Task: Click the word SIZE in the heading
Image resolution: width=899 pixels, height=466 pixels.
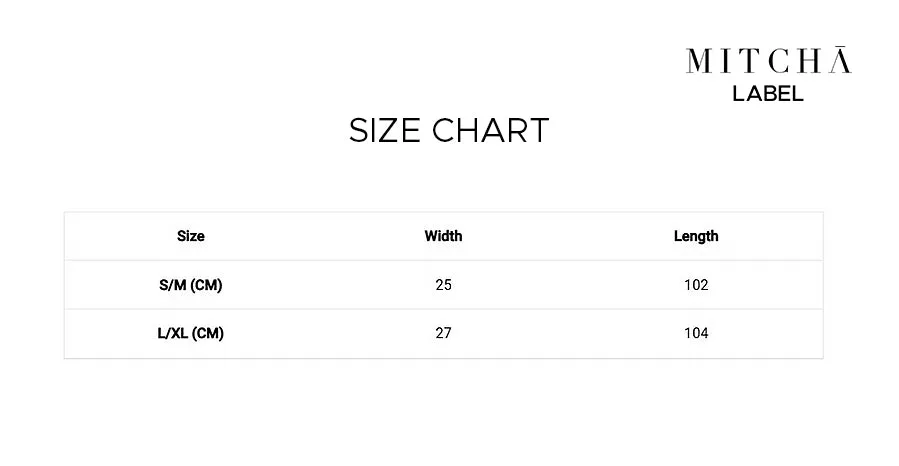Action: pyautogui.click(x=385, y=130)
